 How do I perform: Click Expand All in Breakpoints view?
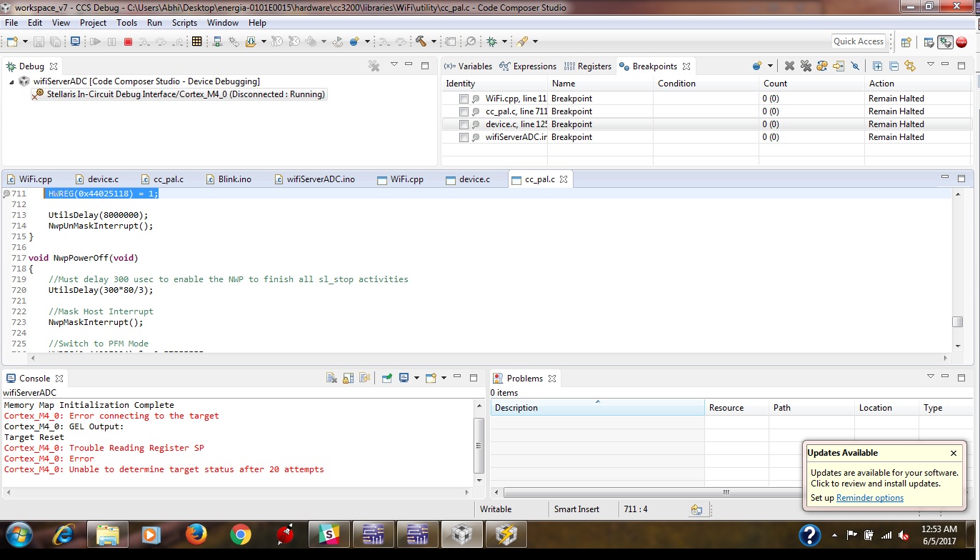877,66
